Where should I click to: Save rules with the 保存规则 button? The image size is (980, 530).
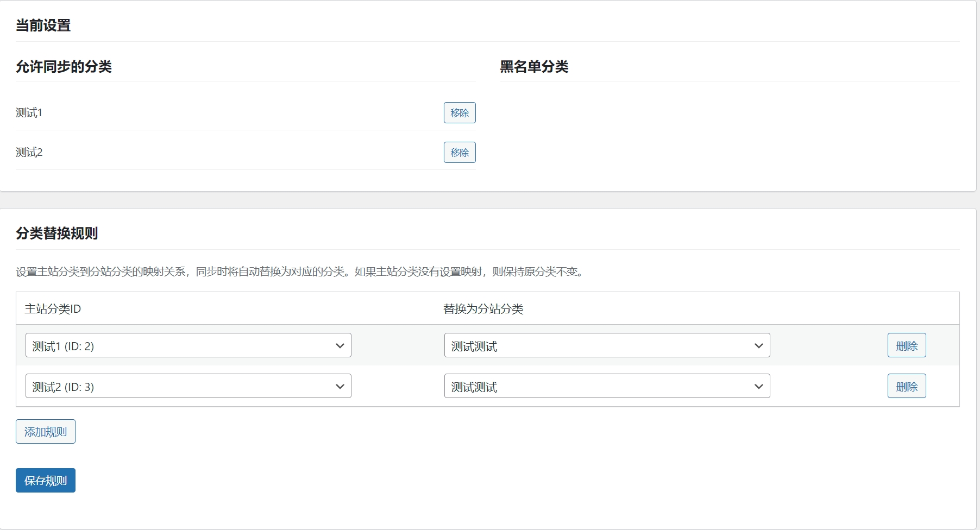point(46,481)
